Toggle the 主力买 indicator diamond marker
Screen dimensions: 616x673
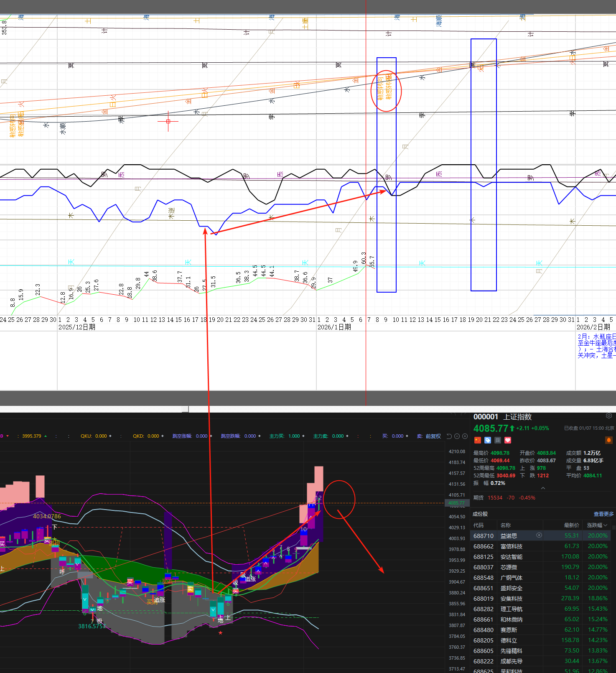(303, 436)
